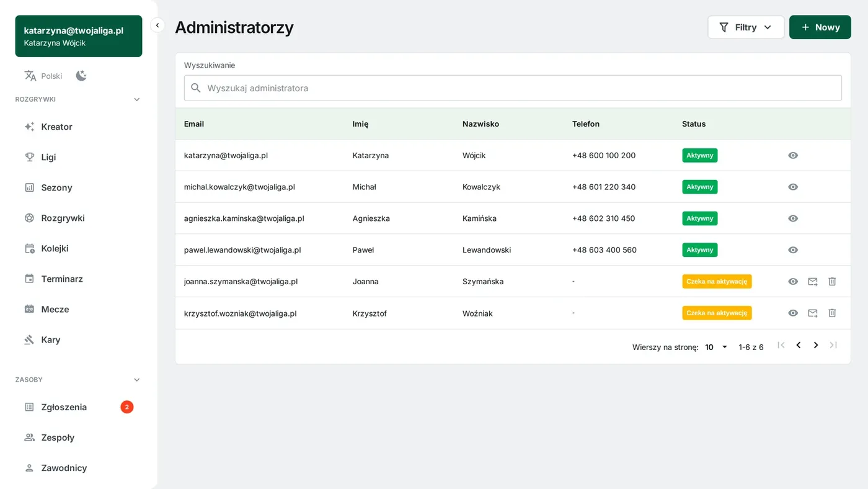Click phone number +48 601 220 340

pos(604,187)
